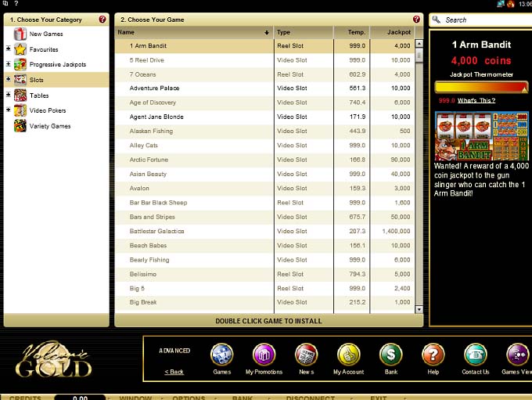This screenshot has width=532, height=400.
Task: Click the News icon
Action: [x=306, y=355]
